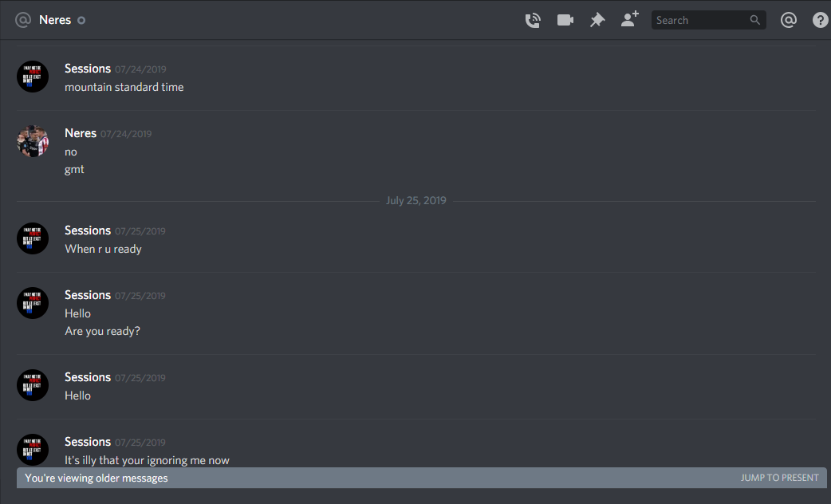Click the @ icon beside Neres title

coord(23,20)
